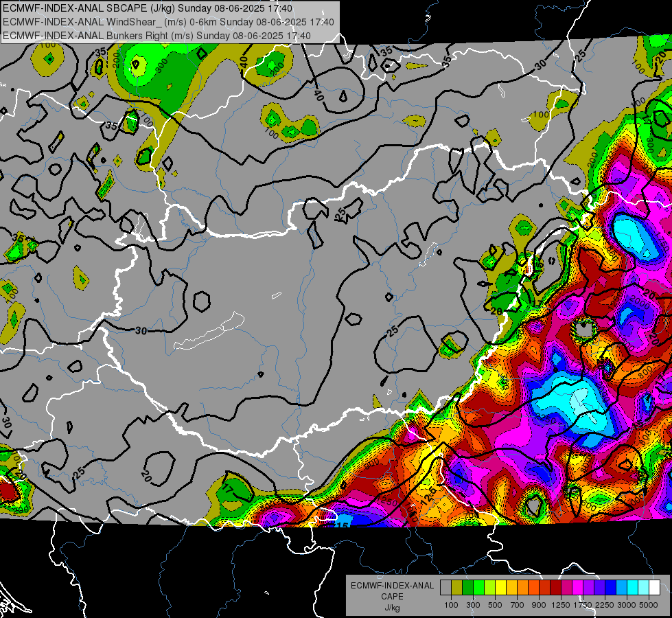The height and width of the screenshot is (618, 672).
Task: Click the 2250 tick label in legend
Action: [605, 605]
